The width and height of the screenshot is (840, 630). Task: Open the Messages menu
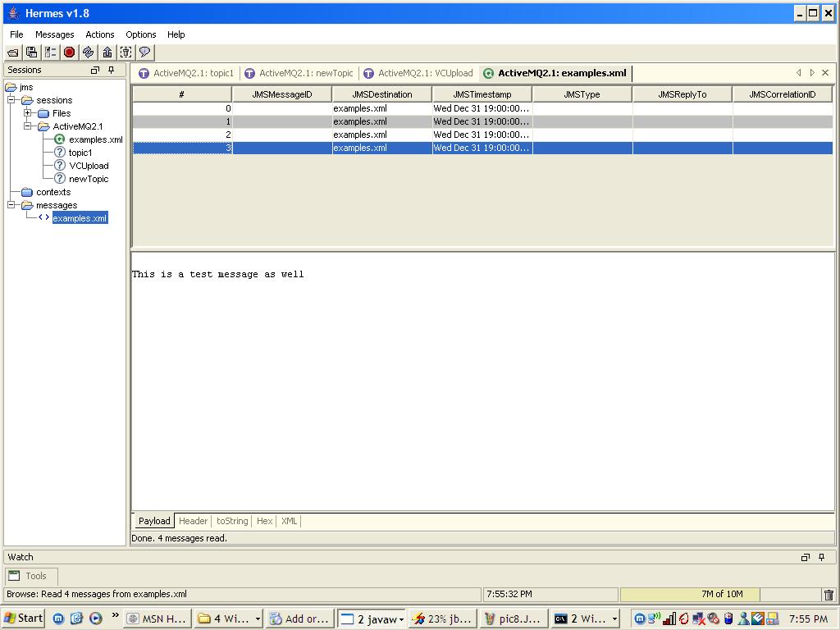point(55,34)
